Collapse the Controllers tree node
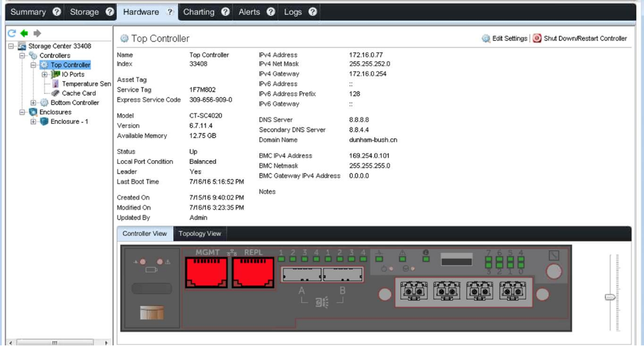 tap(22, 56)
